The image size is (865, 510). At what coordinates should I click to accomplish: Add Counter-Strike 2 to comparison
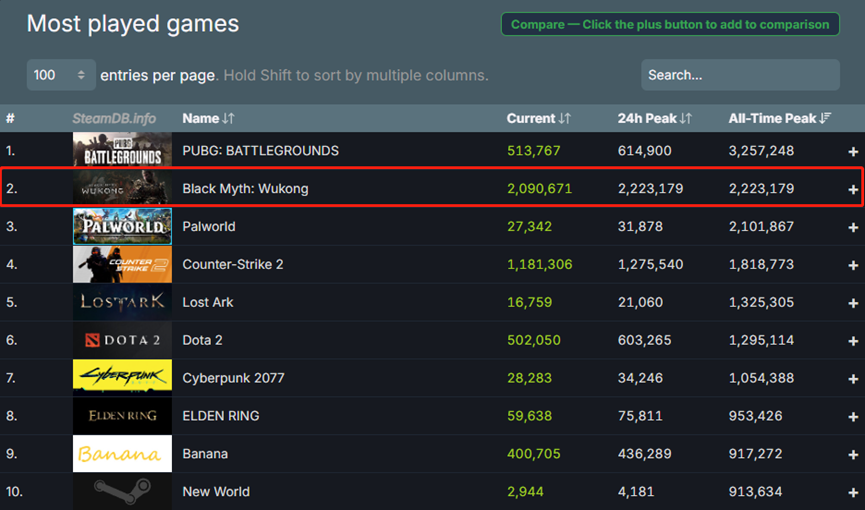click(853, 265)
